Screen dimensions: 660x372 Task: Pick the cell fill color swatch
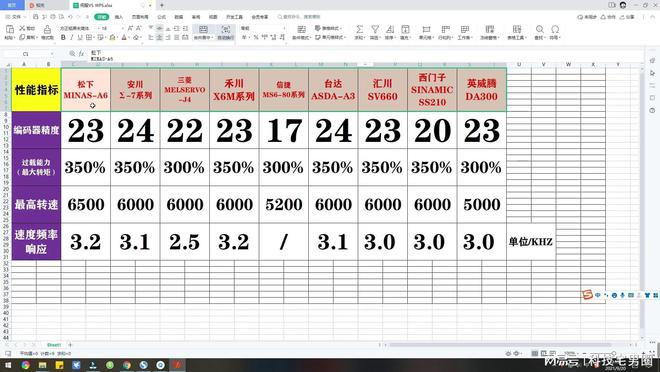(x=112, y=37)
